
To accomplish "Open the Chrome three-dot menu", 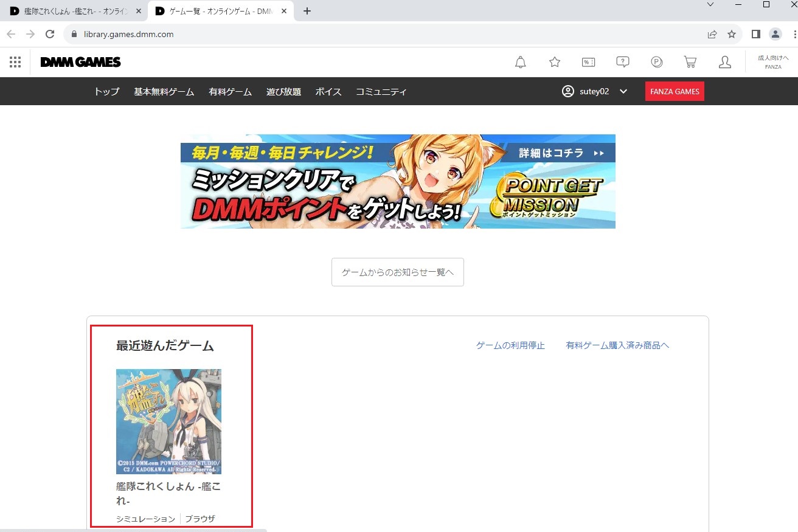I will tap(794, 34).
